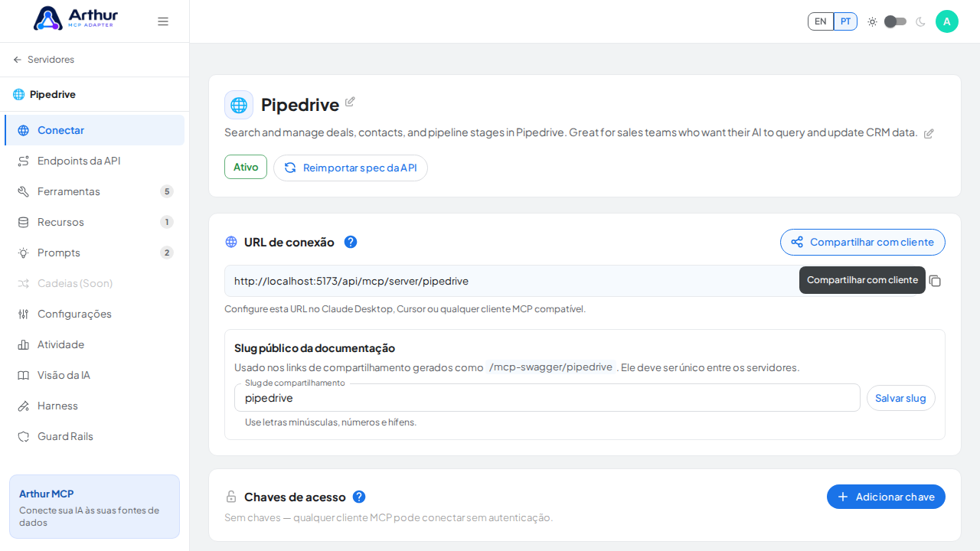This screenshot has width=980, height=551.
Task: Click the Configurações sliders icon
Action: [23, 314]
